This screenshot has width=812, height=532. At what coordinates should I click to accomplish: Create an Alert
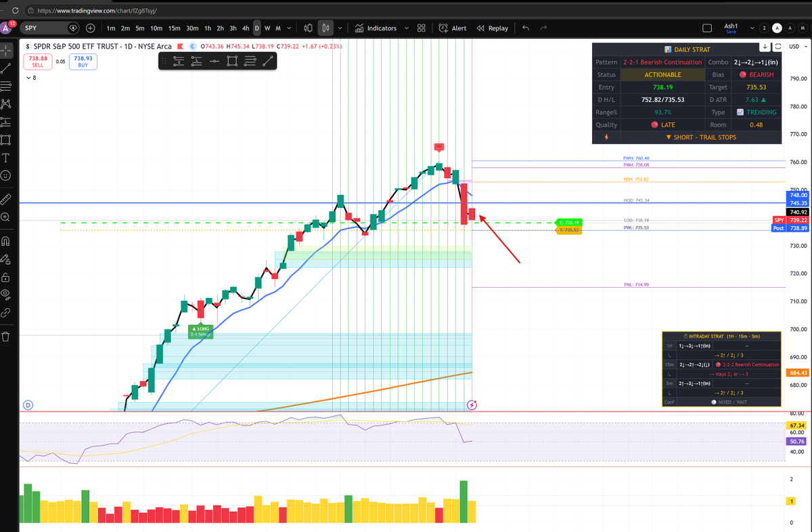click(453, 28)
